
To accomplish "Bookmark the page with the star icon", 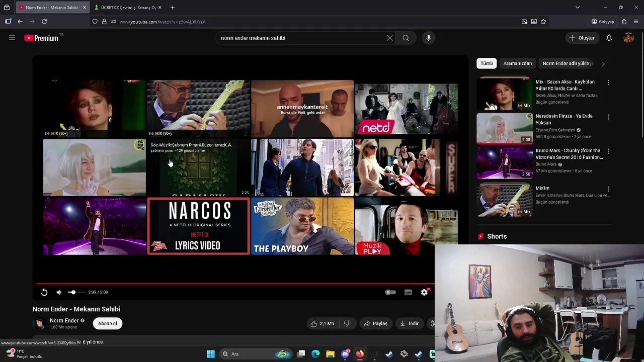I will (x=543, y=22).
